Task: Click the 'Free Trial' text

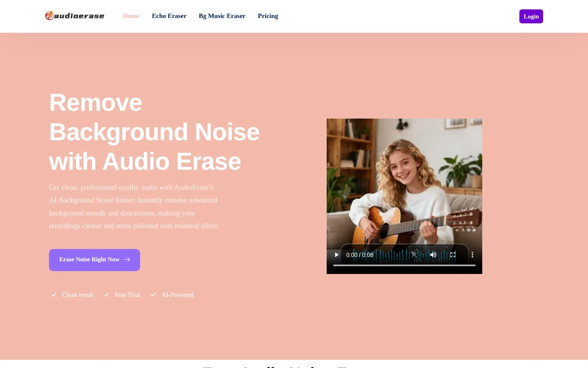Action: [127, 295]
